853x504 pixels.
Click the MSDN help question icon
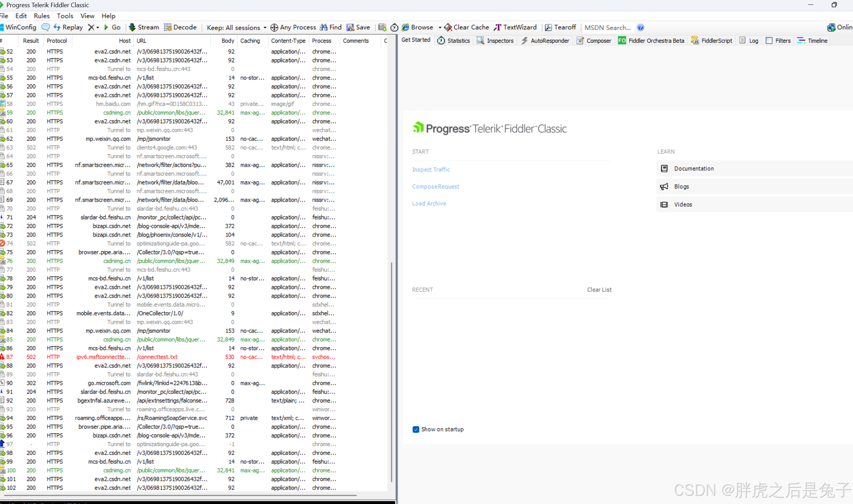[641, 27]
